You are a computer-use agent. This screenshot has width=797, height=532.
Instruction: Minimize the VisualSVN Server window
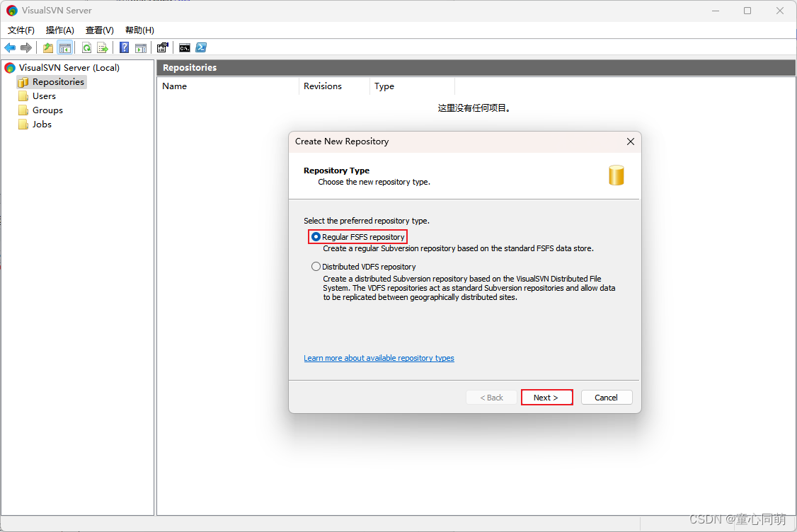716,11
